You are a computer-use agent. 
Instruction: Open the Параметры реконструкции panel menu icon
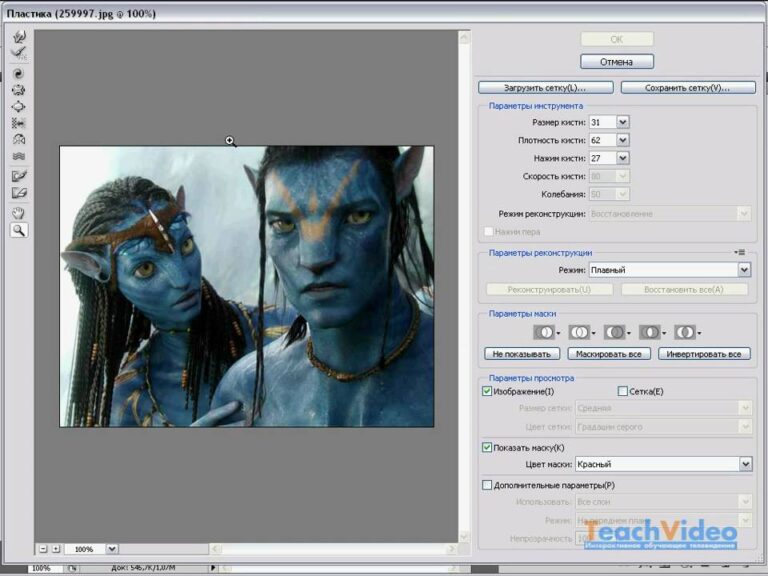click(740, 252)
